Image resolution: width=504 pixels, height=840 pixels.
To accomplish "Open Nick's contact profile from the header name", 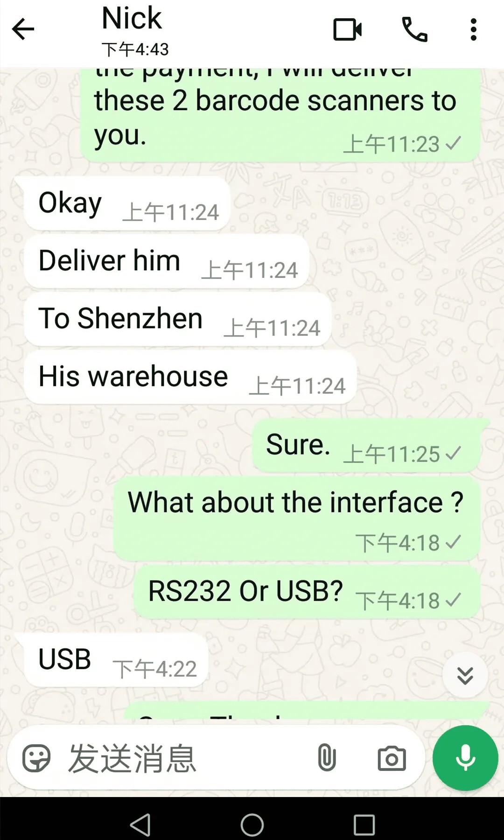I will [x=132, y=19].
